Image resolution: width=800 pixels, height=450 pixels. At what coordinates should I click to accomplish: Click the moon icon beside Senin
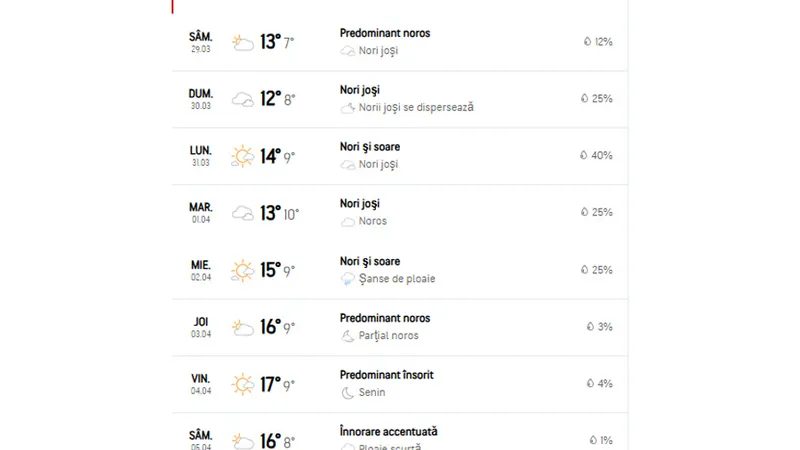click(347, 392)
